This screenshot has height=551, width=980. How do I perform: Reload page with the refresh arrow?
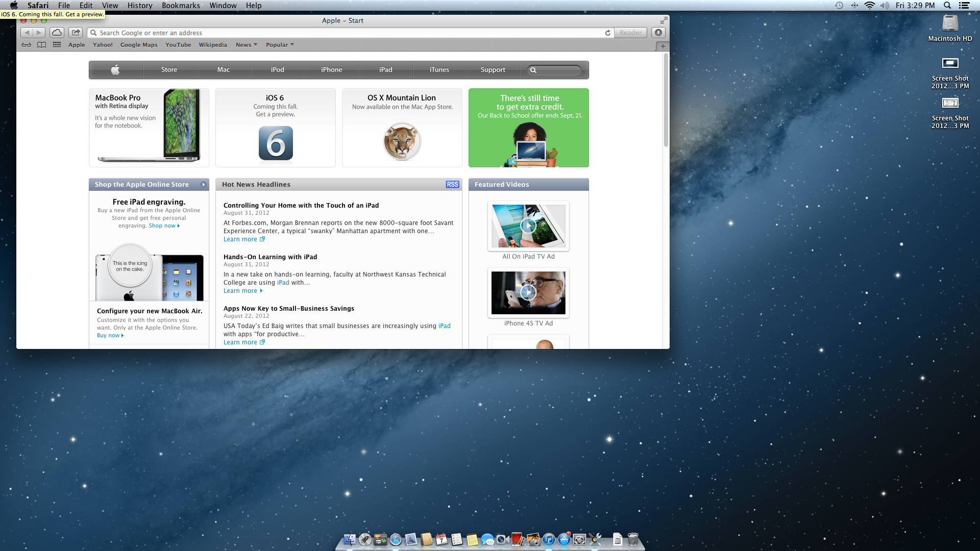click(x=607, y=33)
